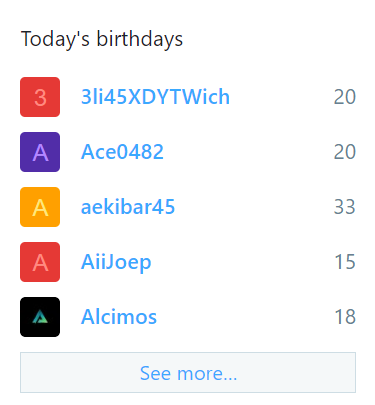Image resolution: width=375 pixels, height=405 pixels.
Task: Click age 20 next to 3li45XDYTWich
Action: pyautogui.click(x=345, y=97)
